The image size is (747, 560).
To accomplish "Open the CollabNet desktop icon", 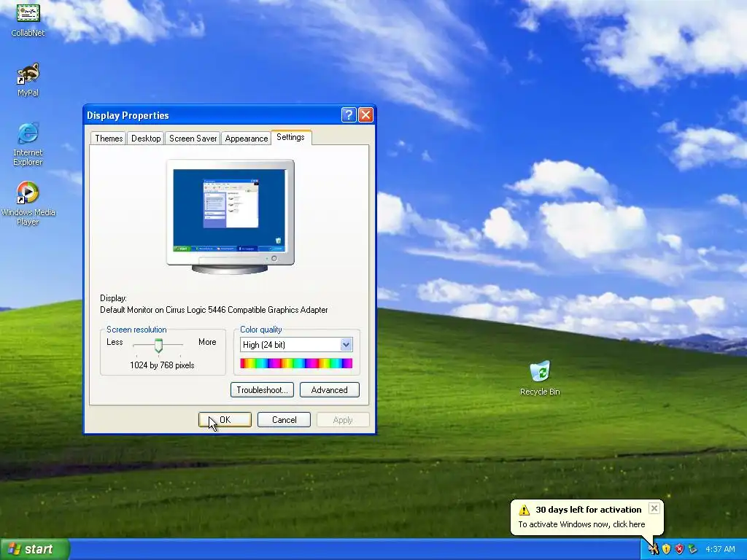I will click(28, 20).
